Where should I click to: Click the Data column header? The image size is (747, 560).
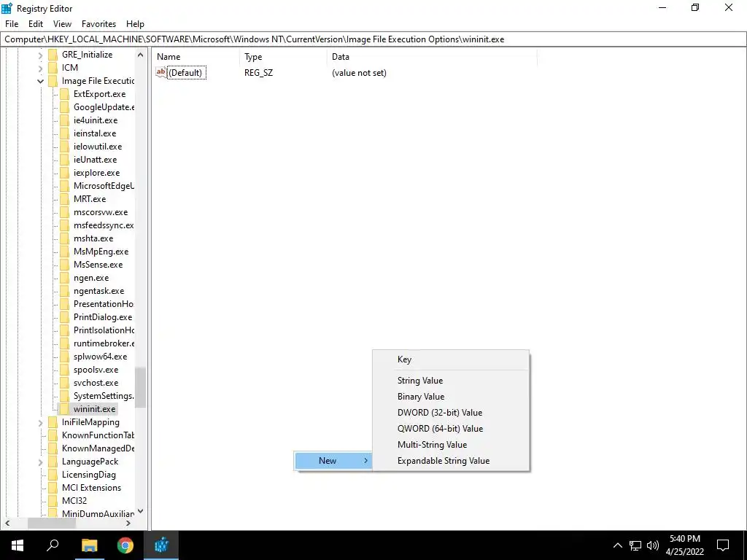432,57
